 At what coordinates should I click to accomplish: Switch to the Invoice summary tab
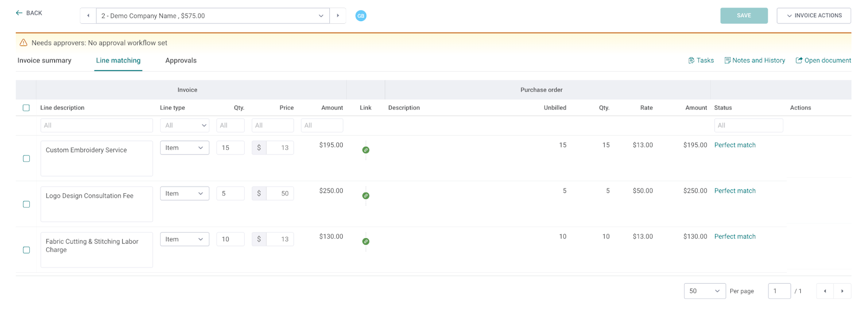[x=44, y=61]
